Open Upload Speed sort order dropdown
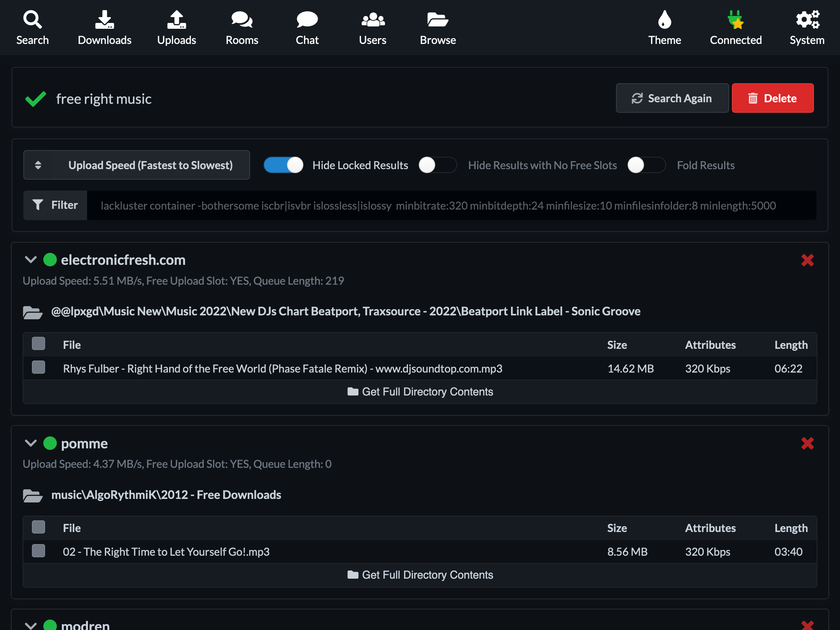This screenshot has height=630, width=840. click(x=136, y=165)
